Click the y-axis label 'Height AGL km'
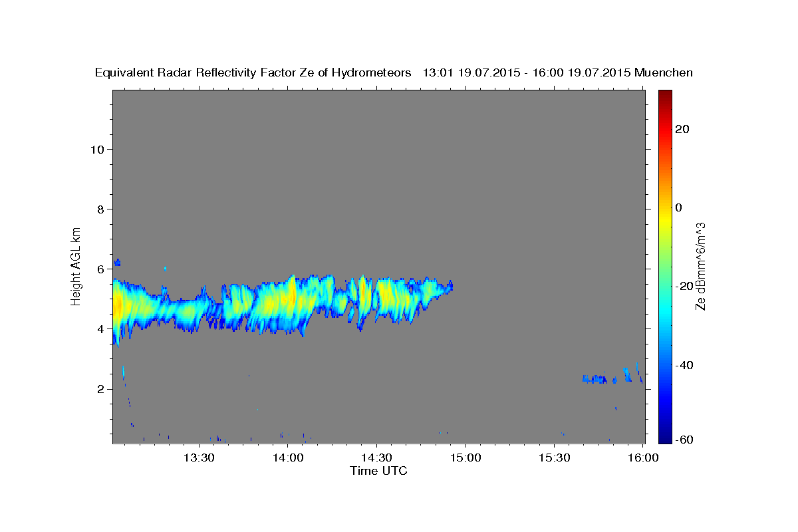Screen dimensions: 798x532 [x=76, y=265]
